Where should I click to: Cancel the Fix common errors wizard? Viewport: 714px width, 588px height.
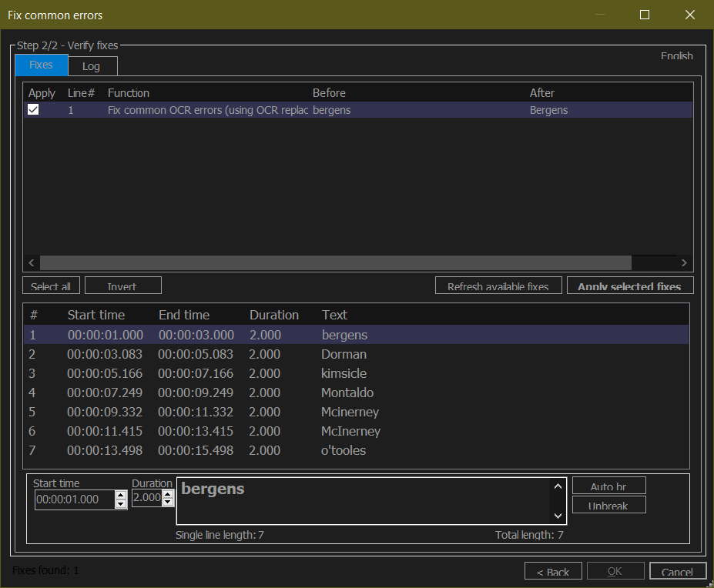pos(677,570)
